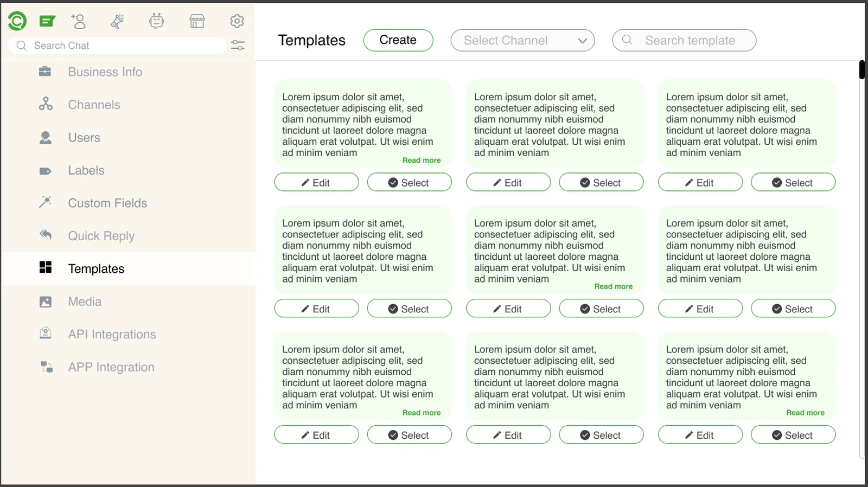
Task: Open the Select Channel dropdown
Action: click(522, 40)
